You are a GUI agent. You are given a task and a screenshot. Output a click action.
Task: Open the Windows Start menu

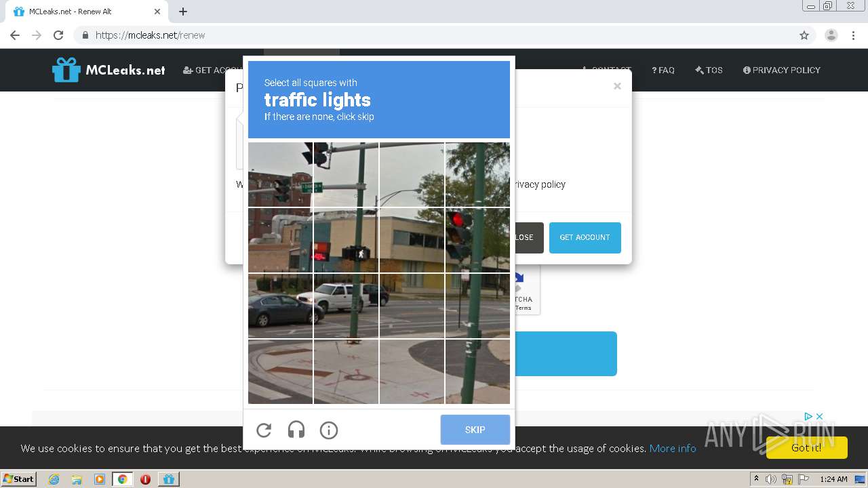click(19, 479)
